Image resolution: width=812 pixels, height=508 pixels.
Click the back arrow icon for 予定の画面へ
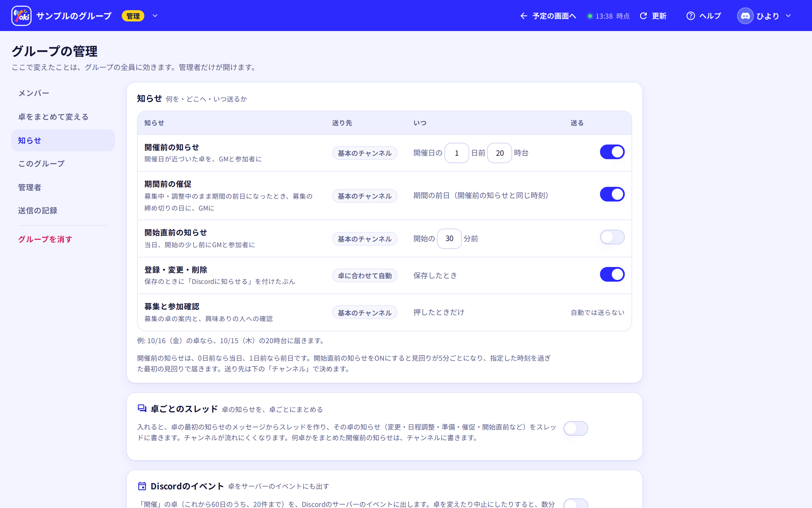pyautogui.click(x=524, y=16)
